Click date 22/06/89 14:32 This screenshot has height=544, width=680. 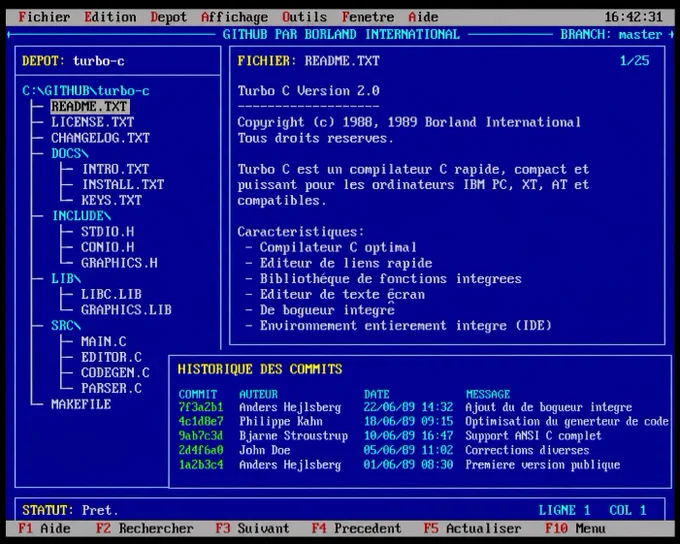(x=408, y=407)
